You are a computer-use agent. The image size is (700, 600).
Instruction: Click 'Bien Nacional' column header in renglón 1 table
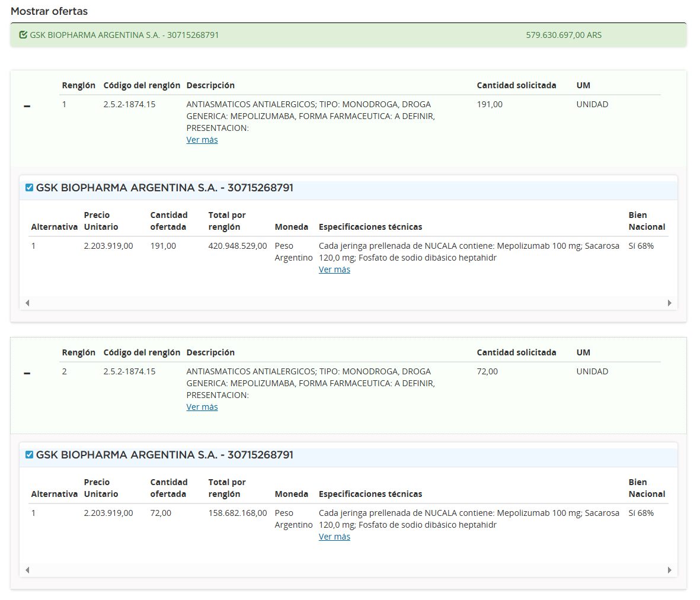pyautogui.click(x=646, y=221)
